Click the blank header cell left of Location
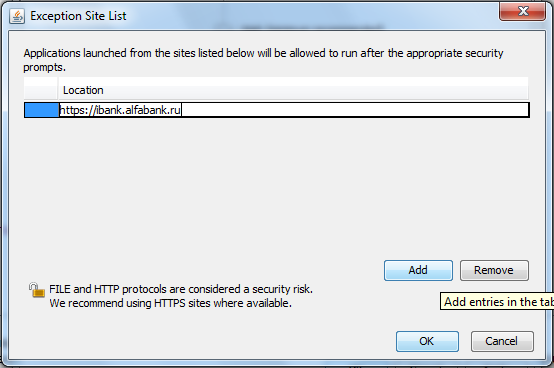This screenshot has height=368, width=554. (41, 90)
